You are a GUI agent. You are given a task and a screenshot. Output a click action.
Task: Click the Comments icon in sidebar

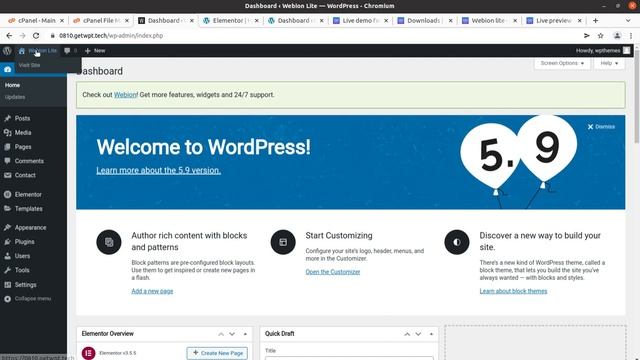(x=7, y=161)
